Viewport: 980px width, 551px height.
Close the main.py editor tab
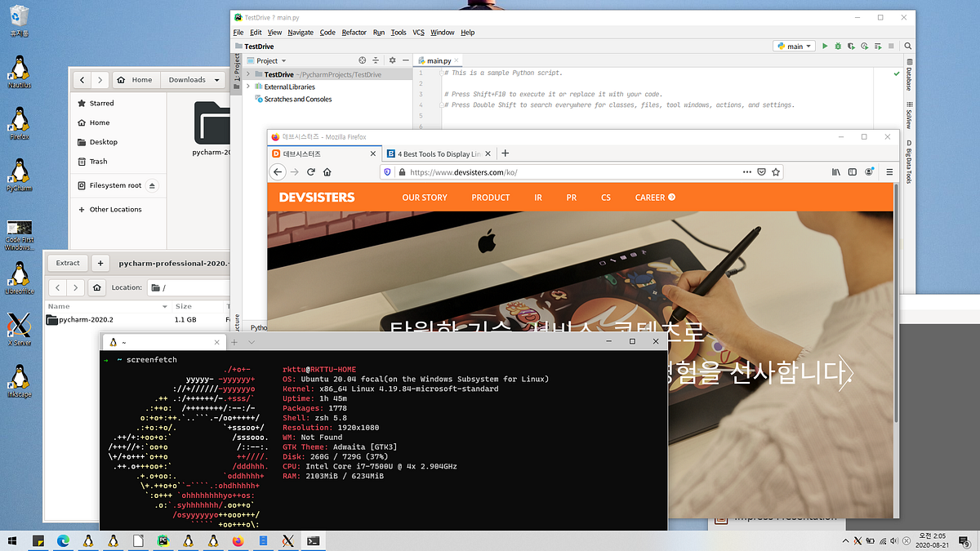point(458,61)
